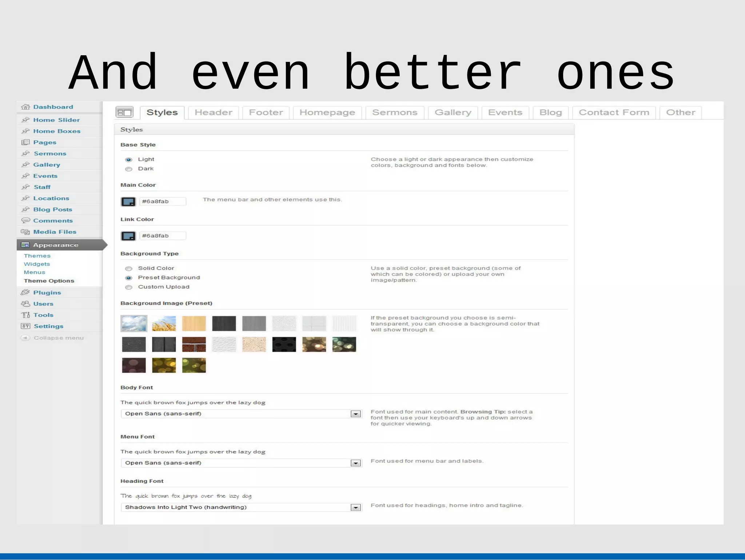
Task: Select Custom Upload background option
Action: (128, 287)
